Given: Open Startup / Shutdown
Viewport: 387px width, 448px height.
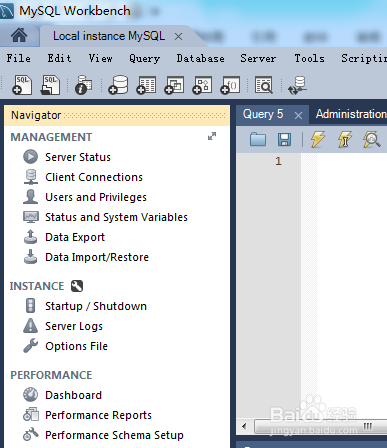Looking at the screenshot, I should pos(96,306).
